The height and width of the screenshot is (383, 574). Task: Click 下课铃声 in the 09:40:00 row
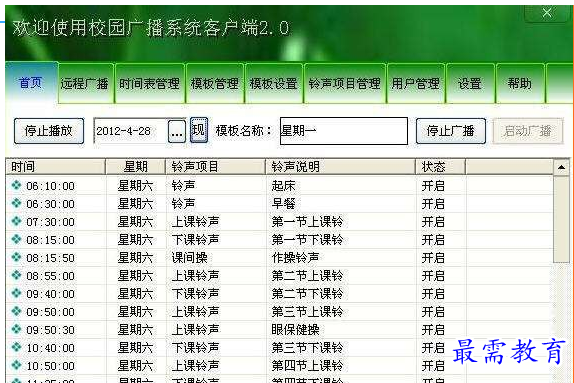click(195, 293)
